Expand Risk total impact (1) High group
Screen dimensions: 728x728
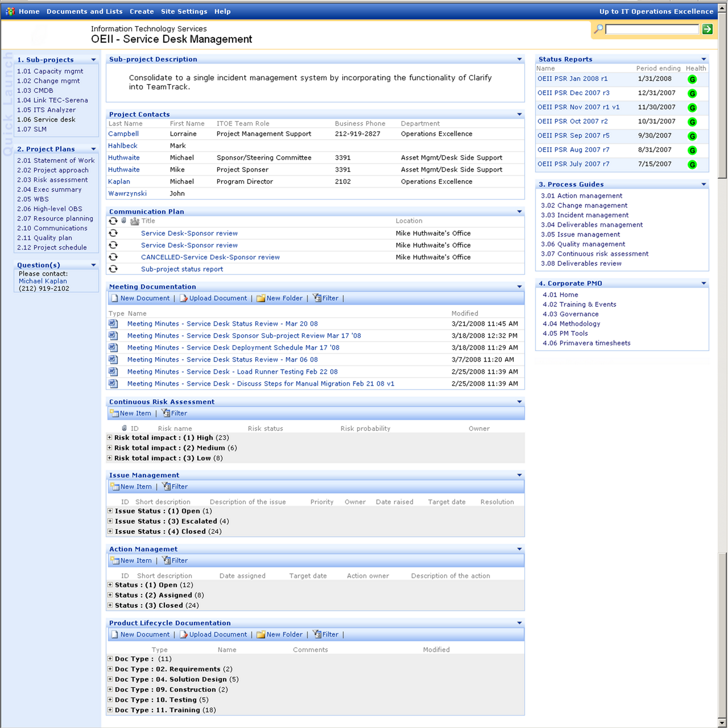click(110, 437)
